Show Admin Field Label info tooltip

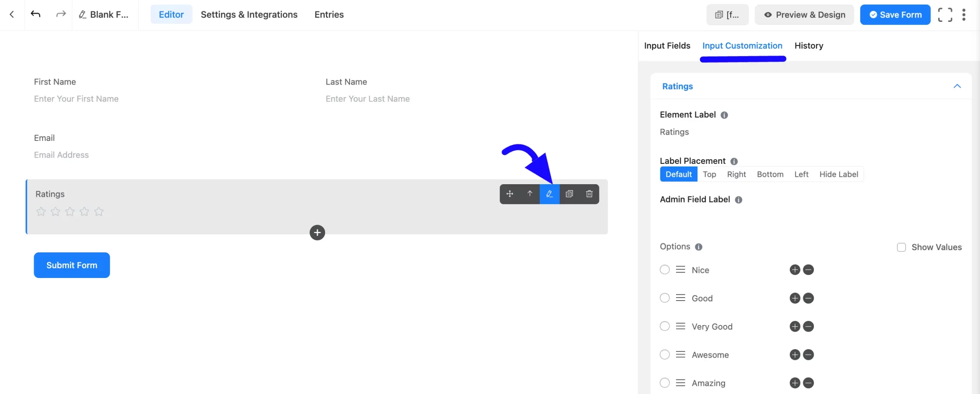tap(738, 200)
